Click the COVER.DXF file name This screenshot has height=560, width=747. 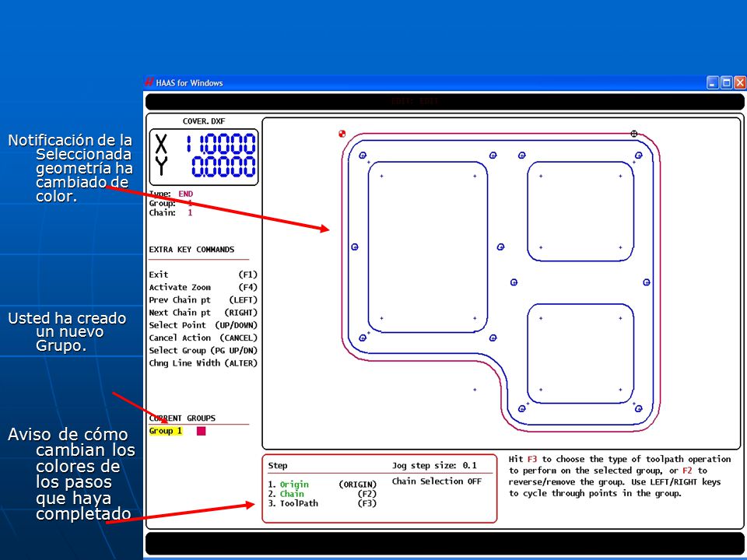[x=204, y=121]
